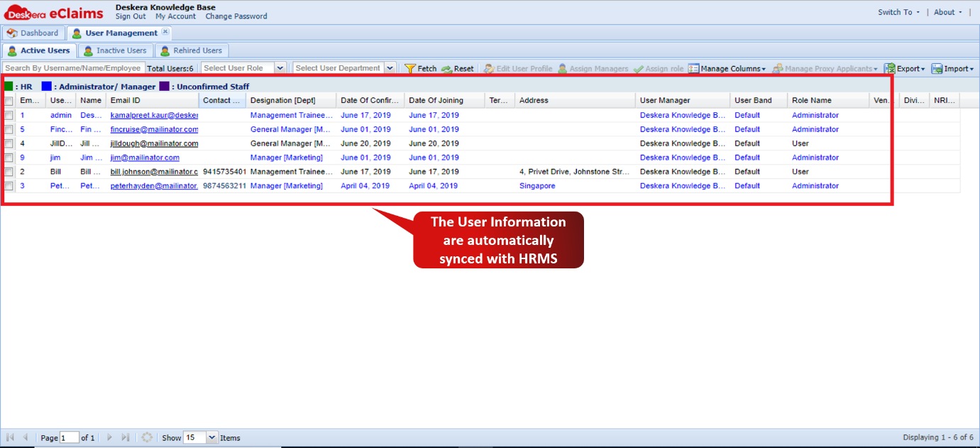Open peterhayden@mailinator email link
Screen dimensions: 980x448
point(155,185)
